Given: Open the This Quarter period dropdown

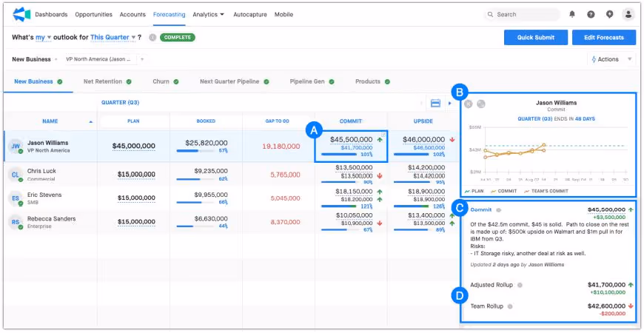Looking at the screenshot, I should point(113,37).
